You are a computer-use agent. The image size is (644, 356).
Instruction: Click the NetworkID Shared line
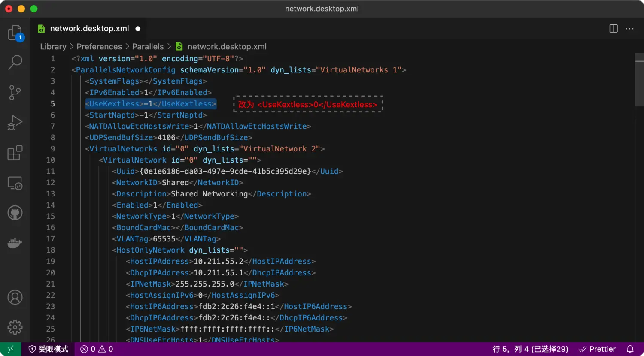tap(178, 182)
